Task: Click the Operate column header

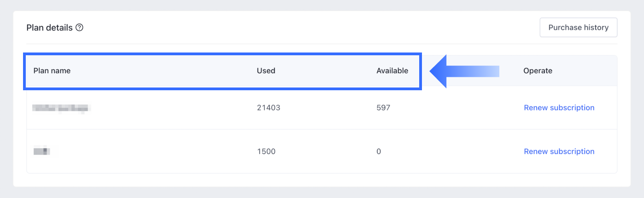Action: 538,71
